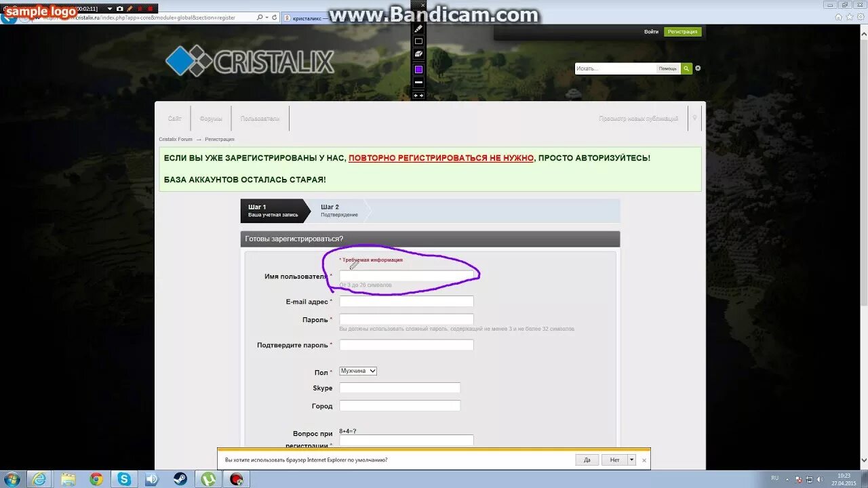Open uTorrent from taskbar
868x488 pixels.
(x=208, y=479)
